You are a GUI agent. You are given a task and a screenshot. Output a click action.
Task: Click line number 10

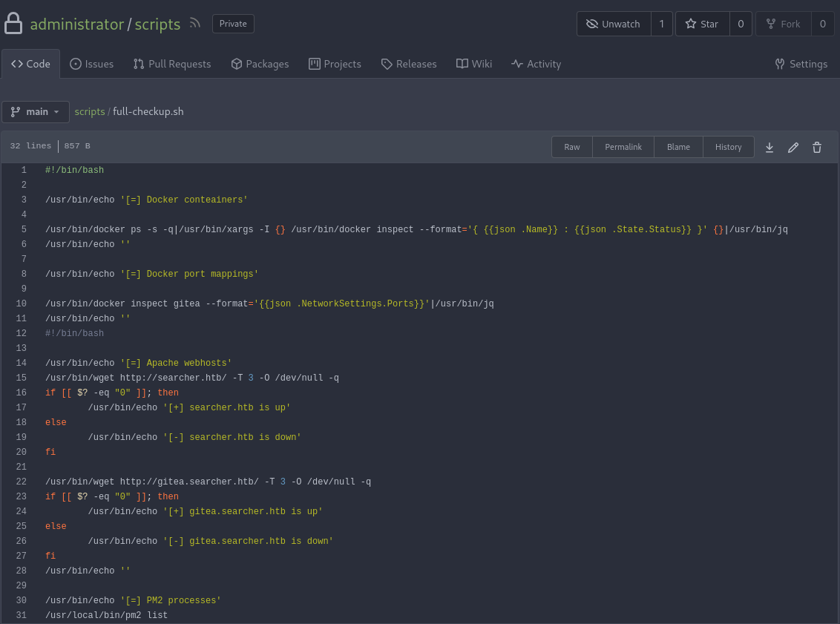tap(22, 303)
